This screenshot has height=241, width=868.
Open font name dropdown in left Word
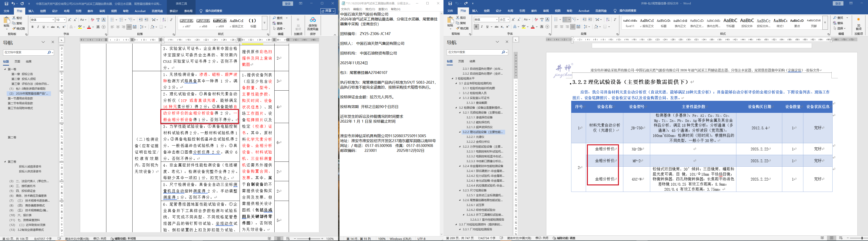(x=53, y=20)
